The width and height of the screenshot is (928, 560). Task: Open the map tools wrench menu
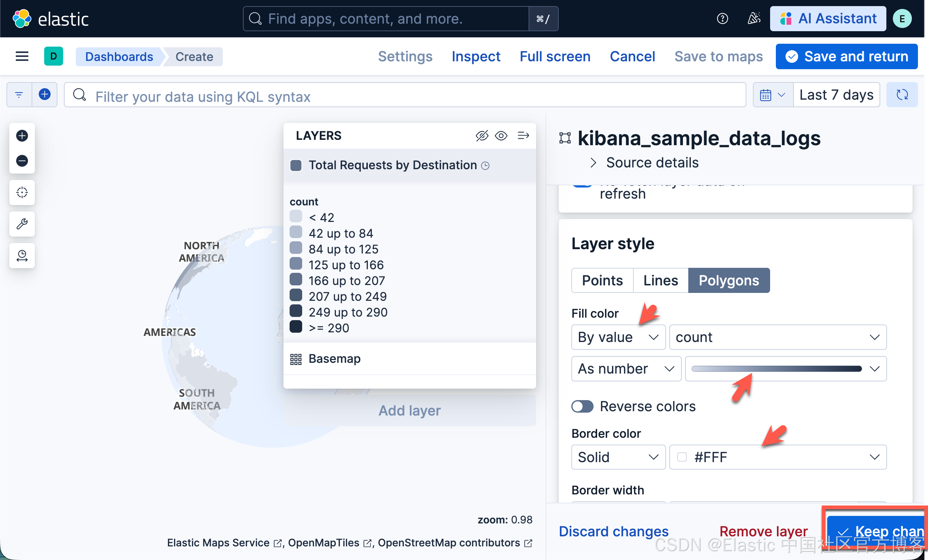click(x=22, y=224)
